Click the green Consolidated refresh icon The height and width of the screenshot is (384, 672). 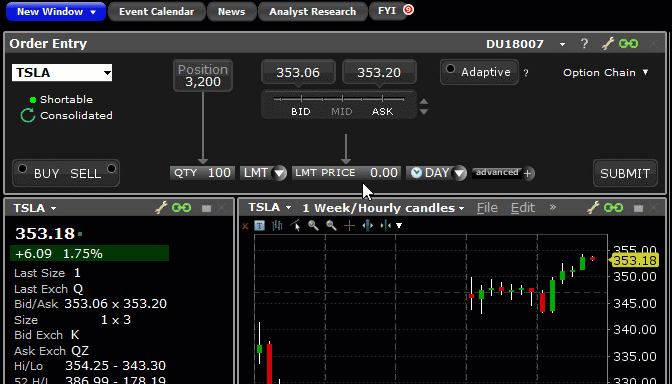tap(28, 115)
